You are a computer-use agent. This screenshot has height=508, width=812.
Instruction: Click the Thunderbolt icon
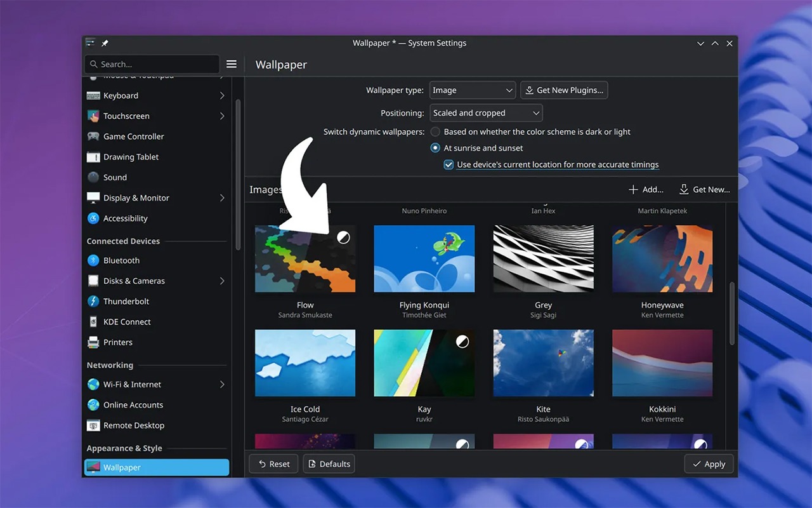tap(93, 301)
